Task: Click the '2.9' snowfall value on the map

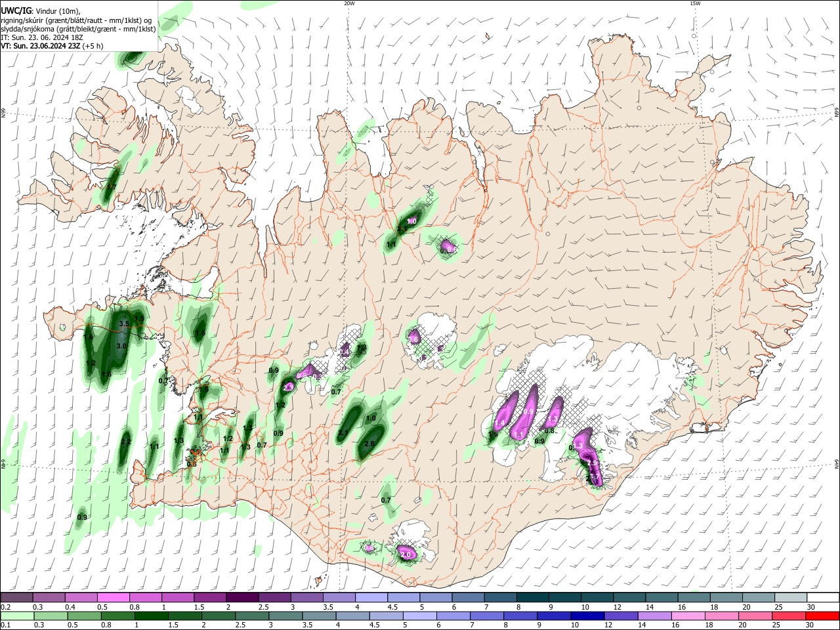Action: pyautogui.click(x=593, y=463)
